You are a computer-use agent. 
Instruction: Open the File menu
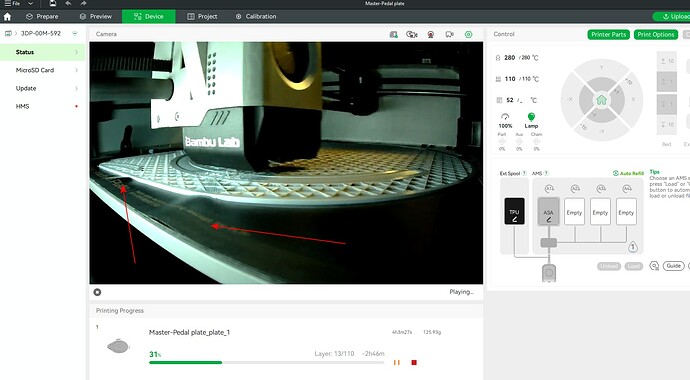click(x=12, y=3)
